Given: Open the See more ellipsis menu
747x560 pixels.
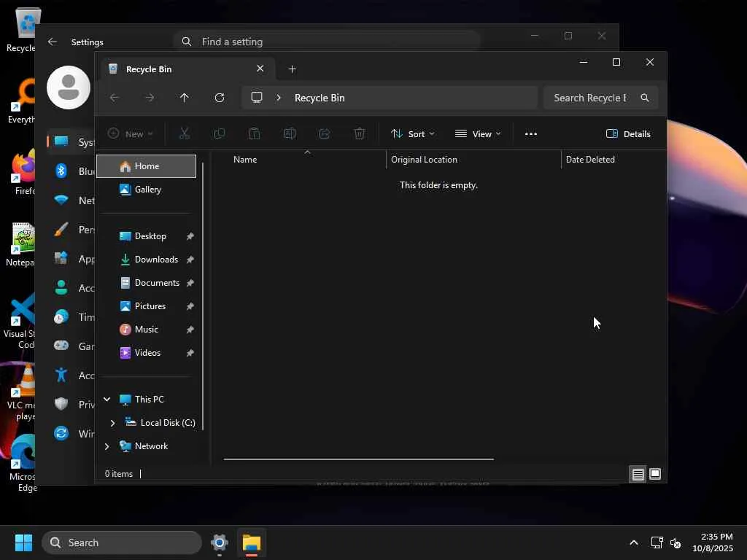Looking at the screenshot, I should pyautogui.click(x=531, y=134).
